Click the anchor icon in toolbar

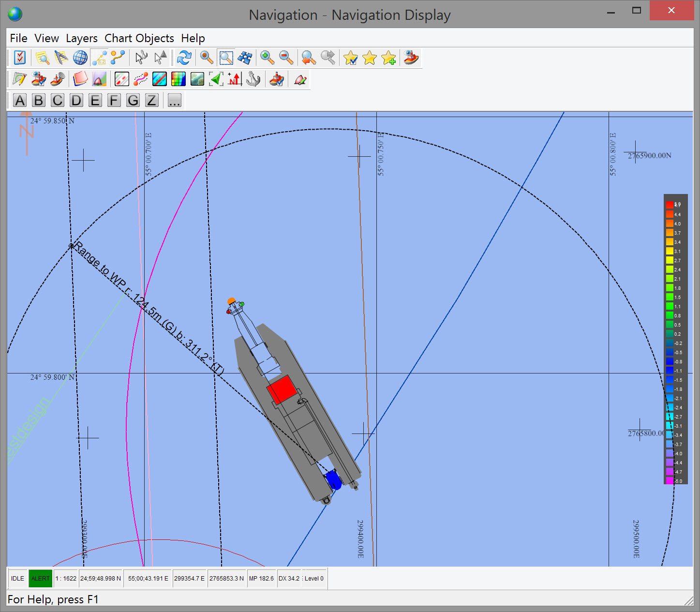coord(253,79)
